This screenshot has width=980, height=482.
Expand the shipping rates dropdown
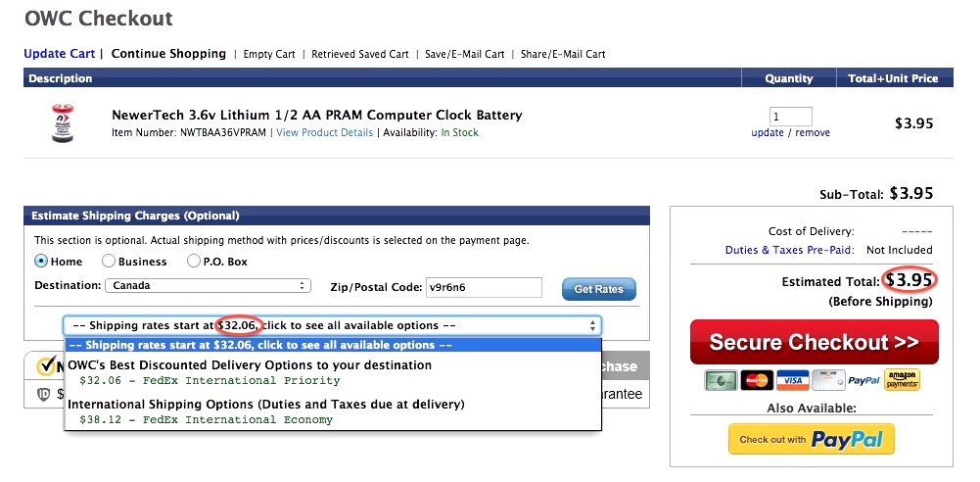click(333, 325)
